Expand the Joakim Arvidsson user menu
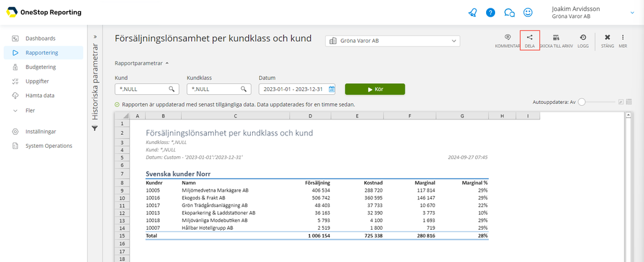This screenshot has width=644, height=262. coord(632,13)
